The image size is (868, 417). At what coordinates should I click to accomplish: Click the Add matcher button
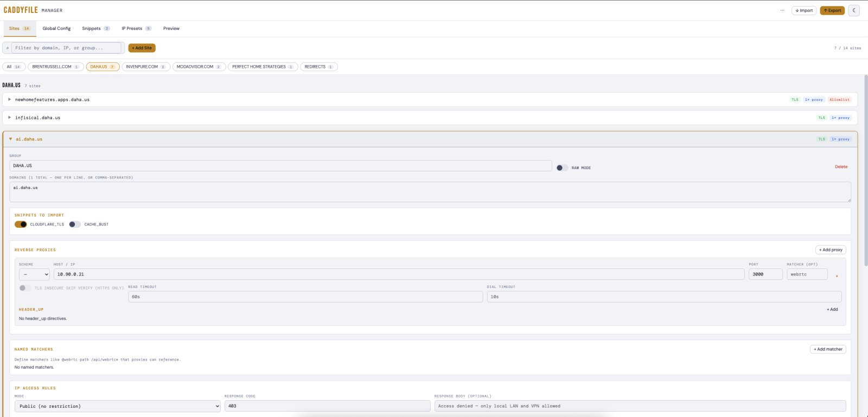tap(828, 349)
